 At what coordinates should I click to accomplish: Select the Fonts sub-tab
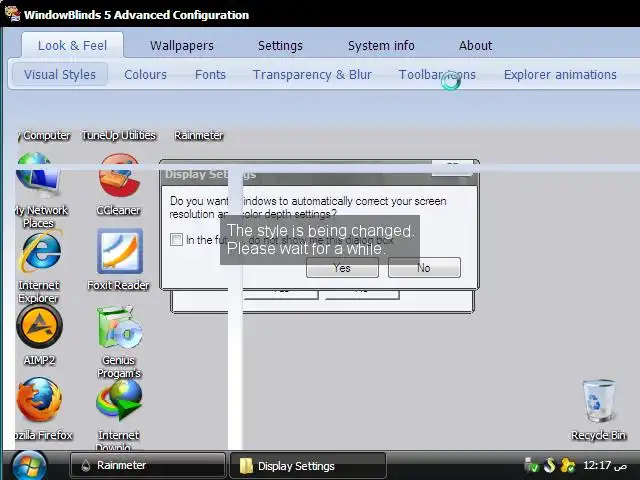coord(210,74)
